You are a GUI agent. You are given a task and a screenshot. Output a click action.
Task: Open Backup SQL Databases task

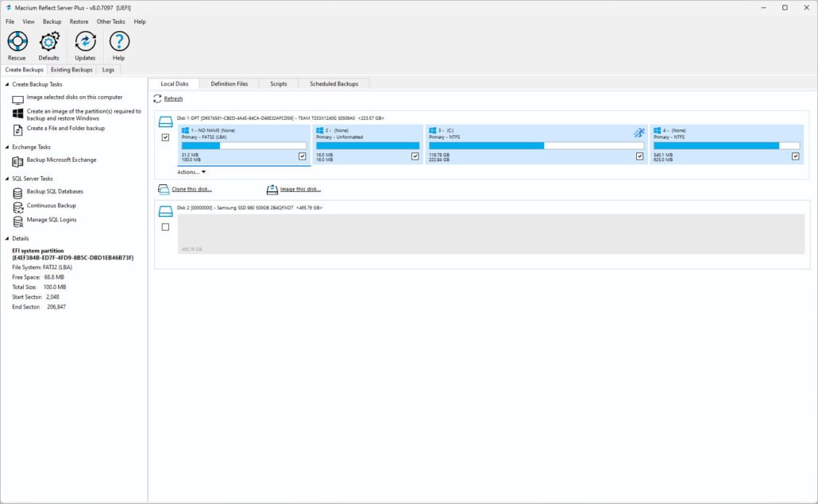55,191
